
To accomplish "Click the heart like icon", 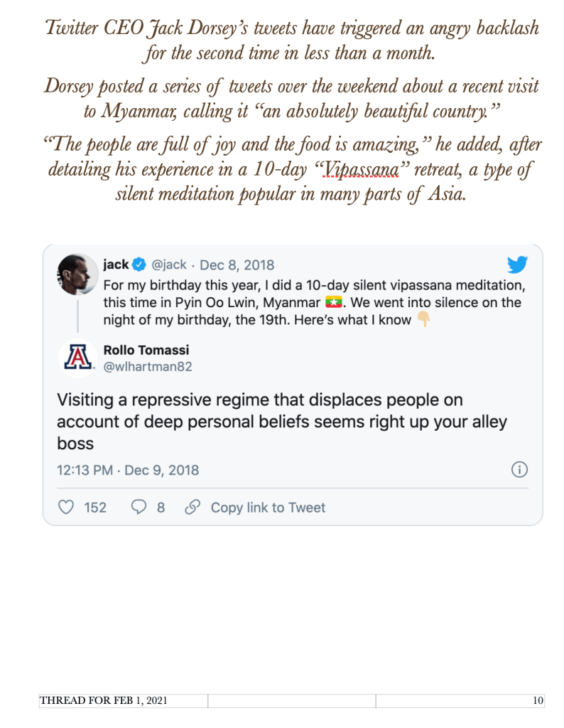I will tap(66, 508).
